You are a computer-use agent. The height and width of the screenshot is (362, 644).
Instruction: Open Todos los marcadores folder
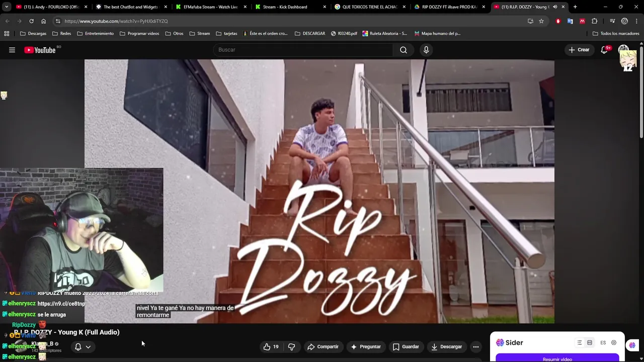pos(616,34)
